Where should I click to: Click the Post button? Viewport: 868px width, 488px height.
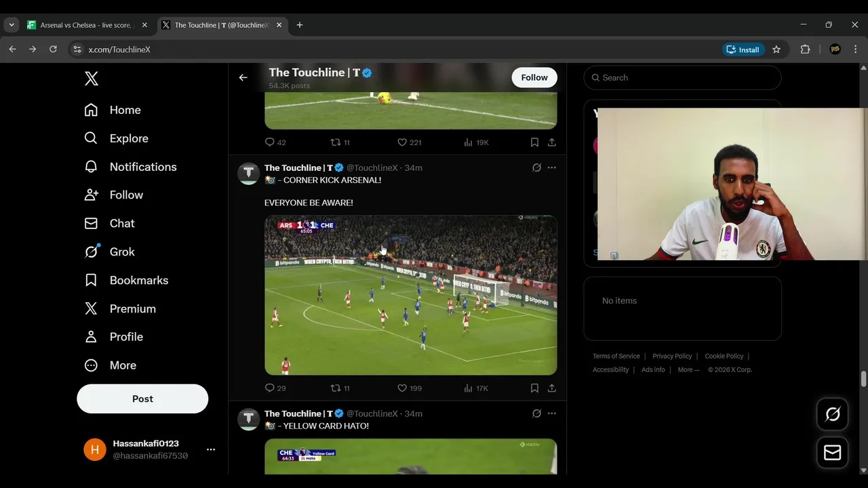tap(142, 399)
